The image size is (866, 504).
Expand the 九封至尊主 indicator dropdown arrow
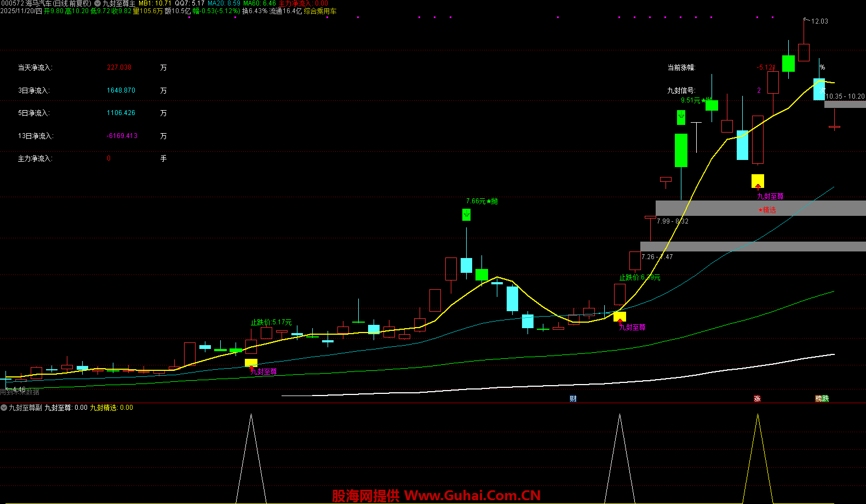pos(98,3)
